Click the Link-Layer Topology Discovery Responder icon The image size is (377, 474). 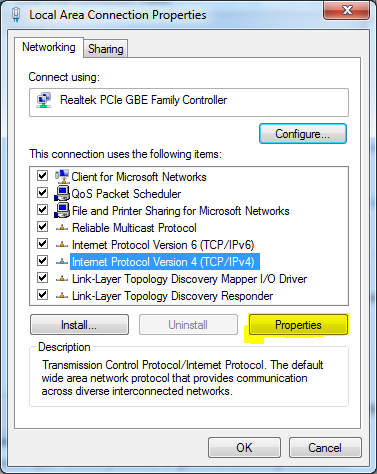62,296
